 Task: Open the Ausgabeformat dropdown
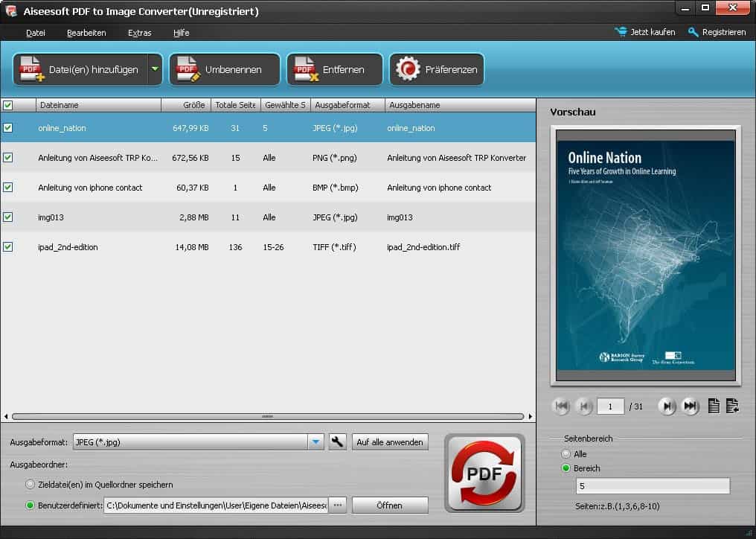click(316, 441)
